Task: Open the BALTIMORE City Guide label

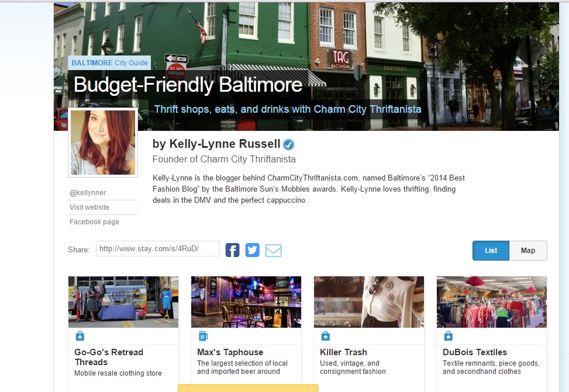Action: coord(109,63)
